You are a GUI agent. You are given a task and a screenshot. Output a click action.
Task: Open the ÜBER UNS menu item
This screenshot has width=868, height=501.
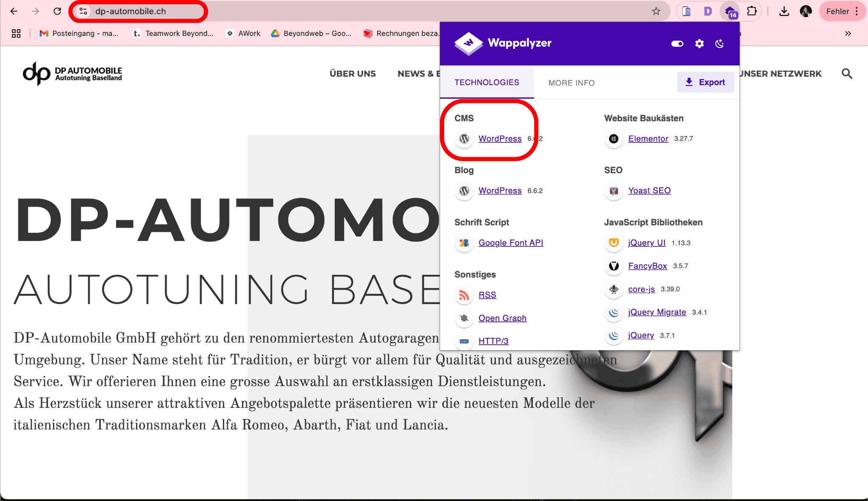tap(353, 74)
